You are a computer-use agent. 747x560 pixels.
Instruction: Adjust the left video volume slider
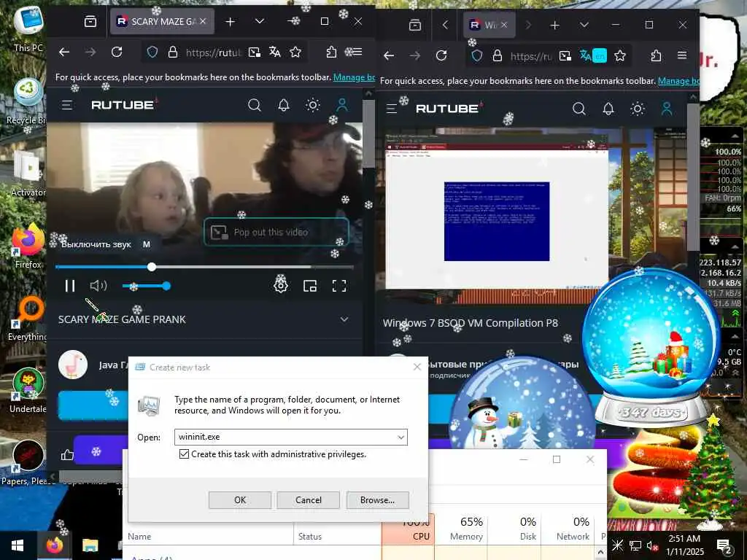tap(144, 286)
